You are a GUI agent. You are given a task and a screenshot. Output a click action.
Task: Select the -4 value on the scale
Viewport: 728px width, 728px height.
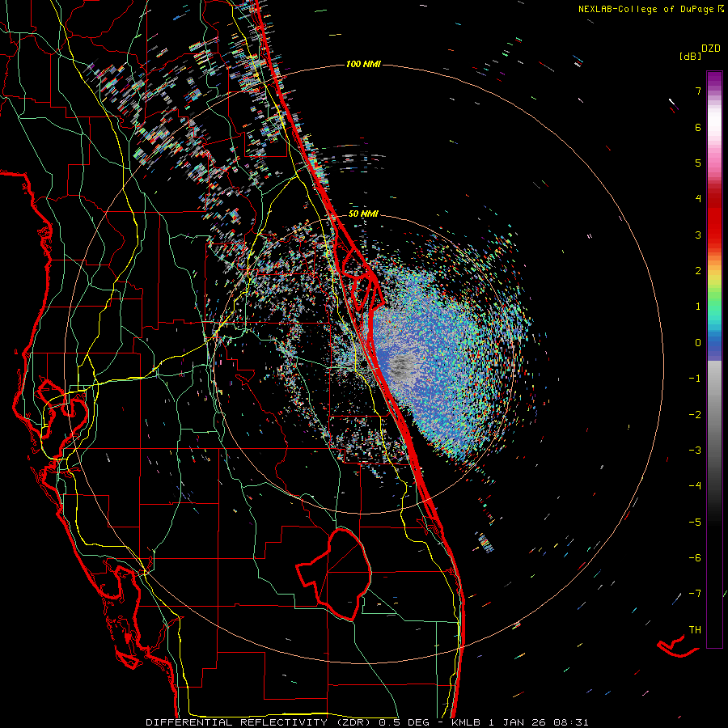tap(695, 486)
